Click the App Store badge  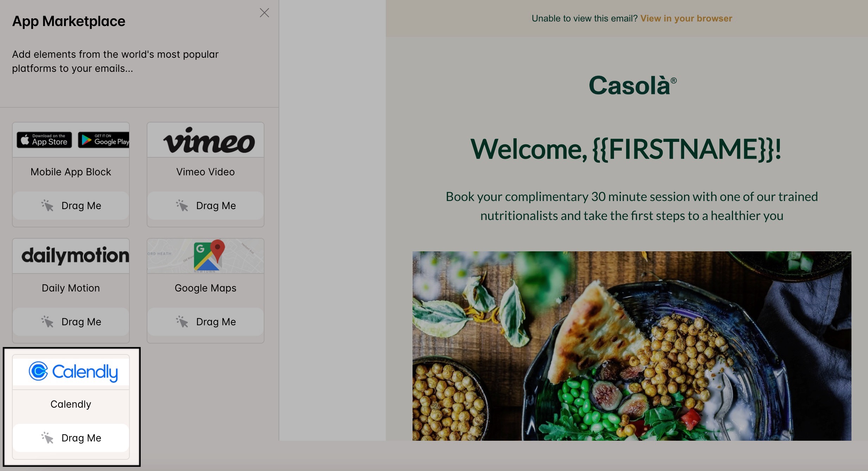pyautogui.click(x=44, y=140)
